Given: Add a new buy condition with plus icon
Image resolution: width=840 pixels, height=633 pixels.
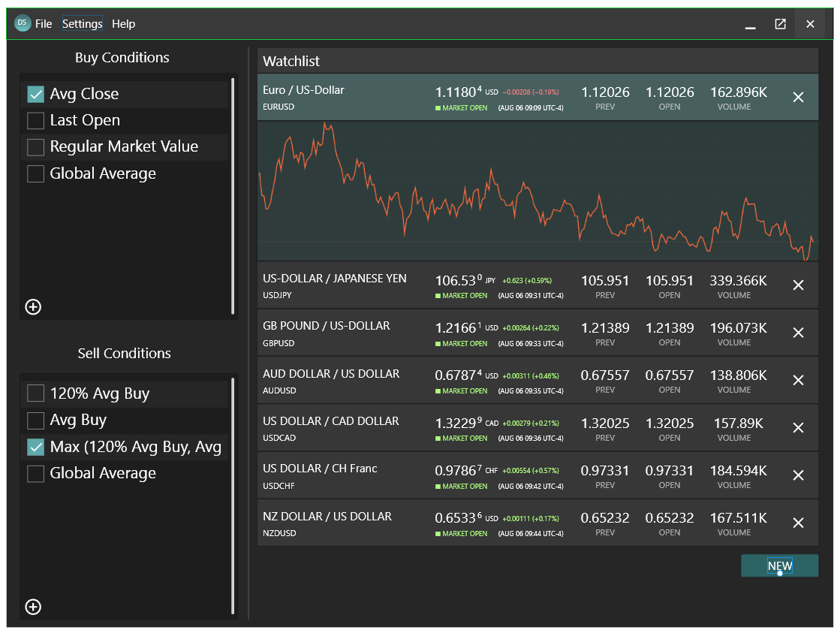Looking at the screenshot, I should click(33, 306).
